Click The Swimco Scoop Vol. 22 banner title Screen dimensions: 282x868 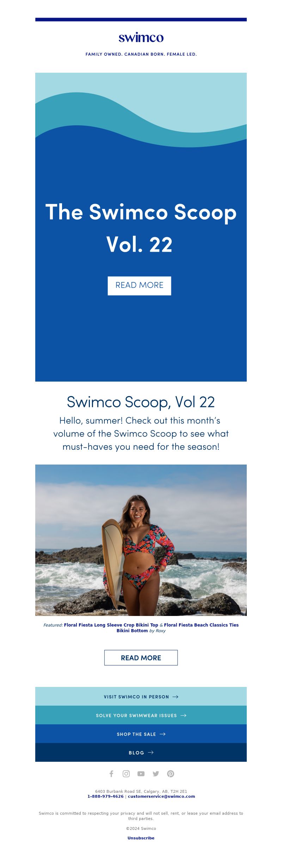141,228
